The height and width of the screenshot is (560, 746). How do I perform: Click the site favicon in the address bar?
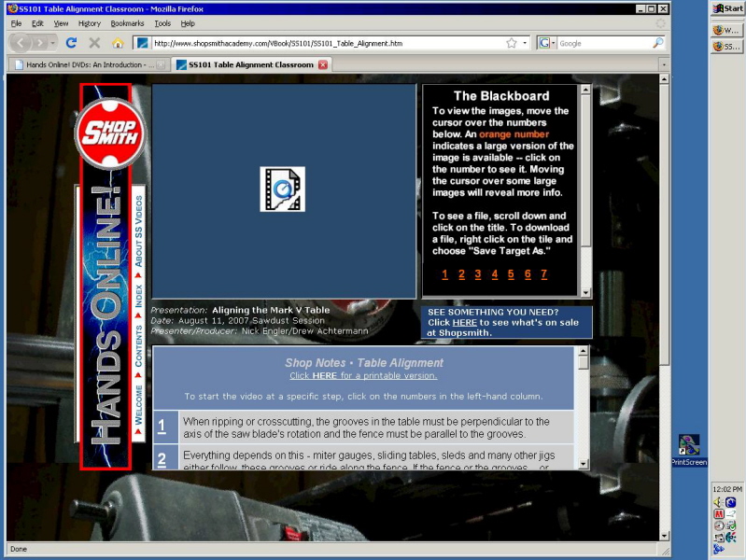click(x=142, y=43)
